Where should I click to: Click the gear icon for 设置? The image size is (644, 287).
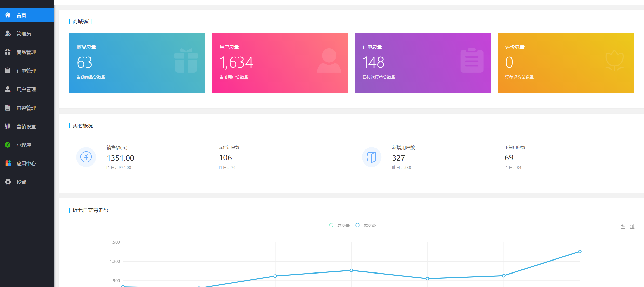pos(8,182)
